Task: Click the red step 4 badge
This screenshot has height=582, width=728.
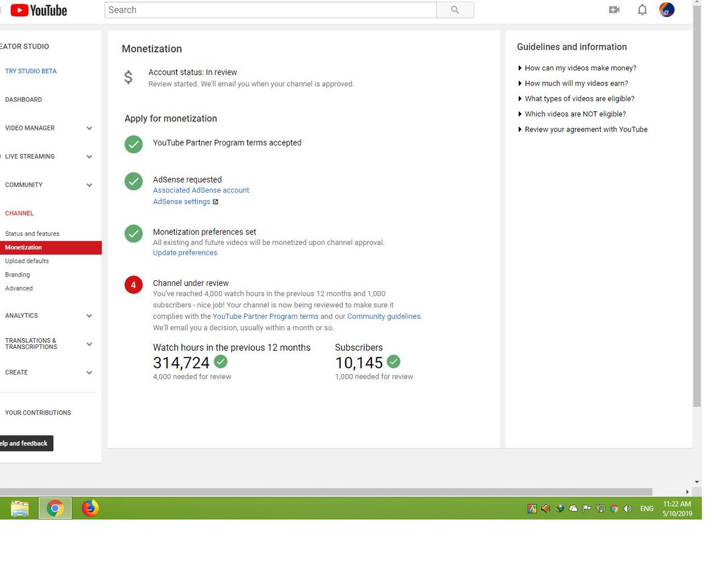Action: (x=133, y=284)
